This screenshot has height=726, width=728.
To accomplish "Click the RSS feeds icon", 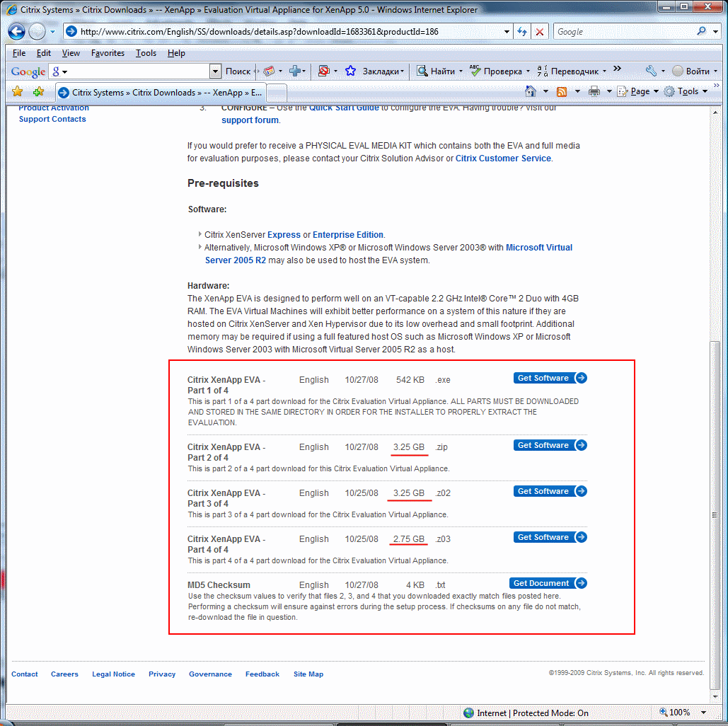I will (x=562, y=92).
